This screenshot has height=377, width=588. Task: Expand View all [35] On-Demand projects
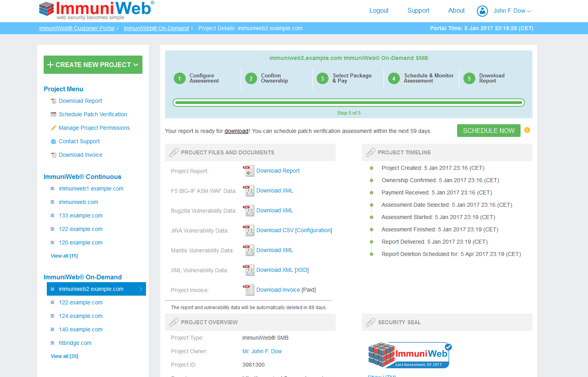pyautogui.click(x=64, y=356)
